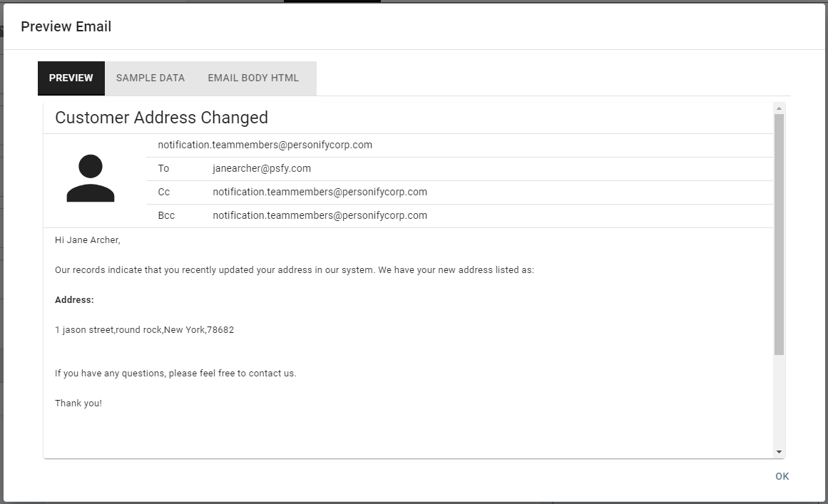
Task: Click the Bcc email address
Action: (x=320, y=215)
